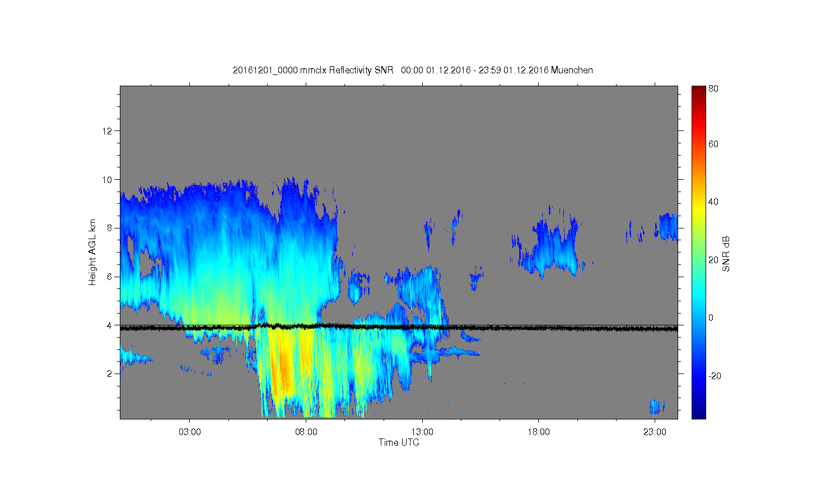
Task: Click the colorbar value label -20
Action: coord(715,376)
